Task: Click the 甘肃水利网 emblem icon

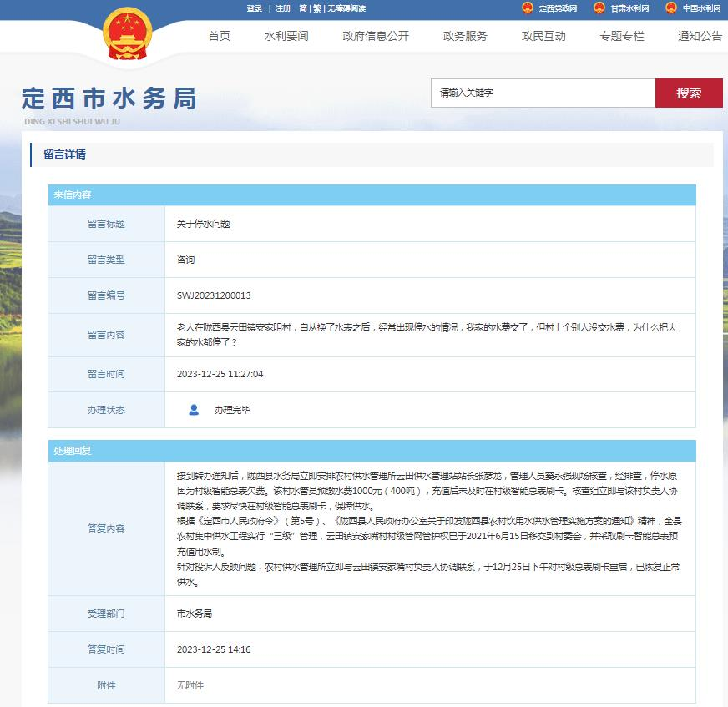Action: click(599, 8)
